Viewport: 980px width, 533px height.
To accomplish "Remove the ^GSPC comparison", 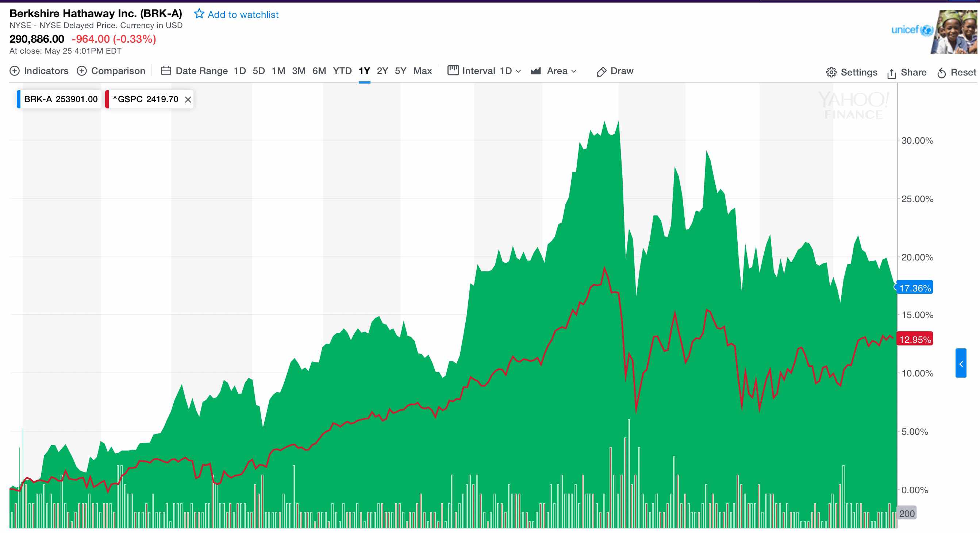I will 188,100.
